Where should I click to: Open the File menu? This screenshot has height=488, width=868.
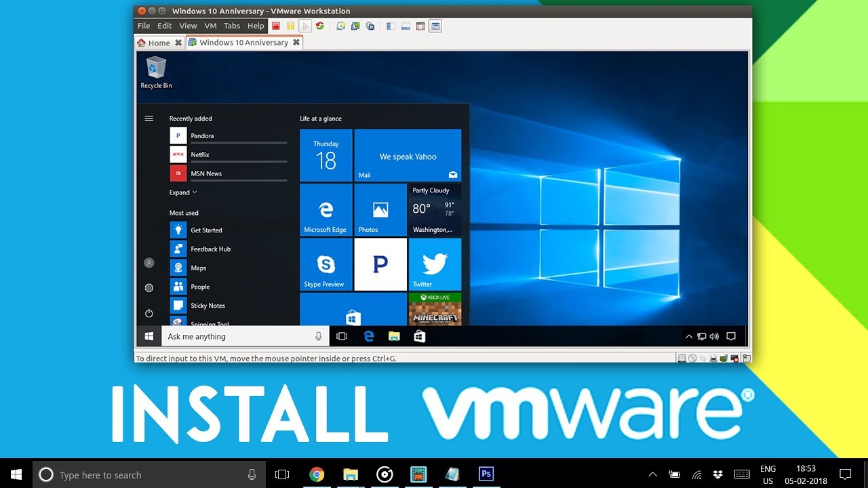(x=144, y=26)
